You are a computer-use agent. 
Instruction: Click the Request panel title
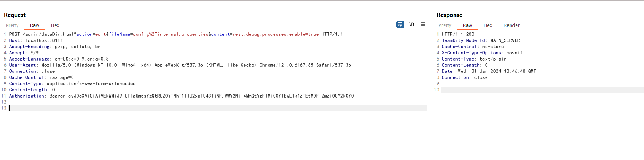click(x=15, y=15)
